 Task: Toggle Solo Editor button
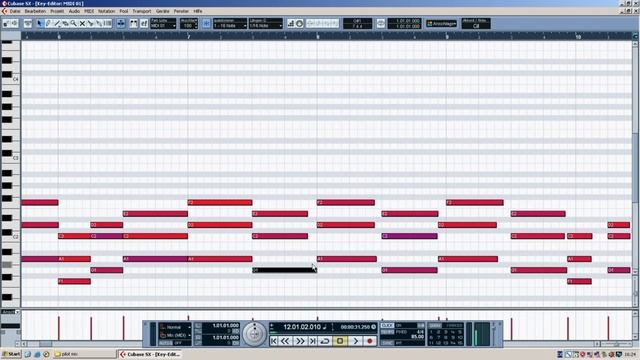6,24
